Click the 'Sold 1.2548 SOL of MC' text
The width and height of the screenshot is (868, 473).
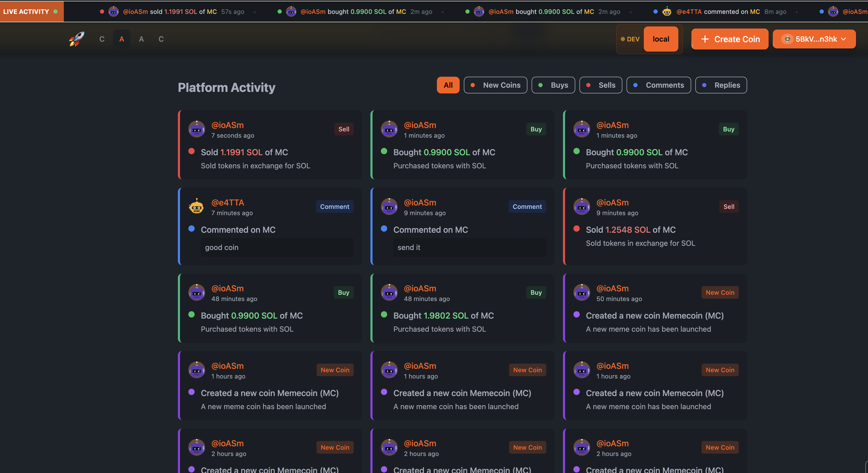pos(631,230)
